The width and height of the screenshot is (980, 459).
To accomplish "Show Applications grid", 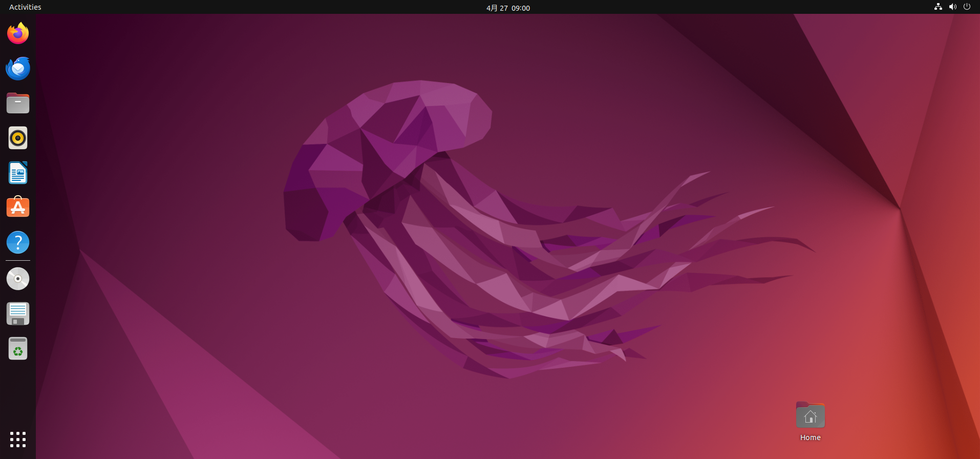I will [18, 440].
